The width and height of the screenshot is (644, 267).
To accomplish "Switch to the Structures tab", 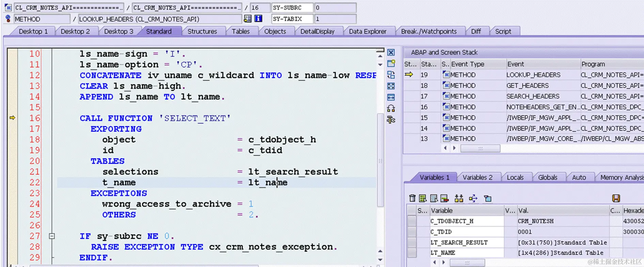I will [x=202, y=31].
